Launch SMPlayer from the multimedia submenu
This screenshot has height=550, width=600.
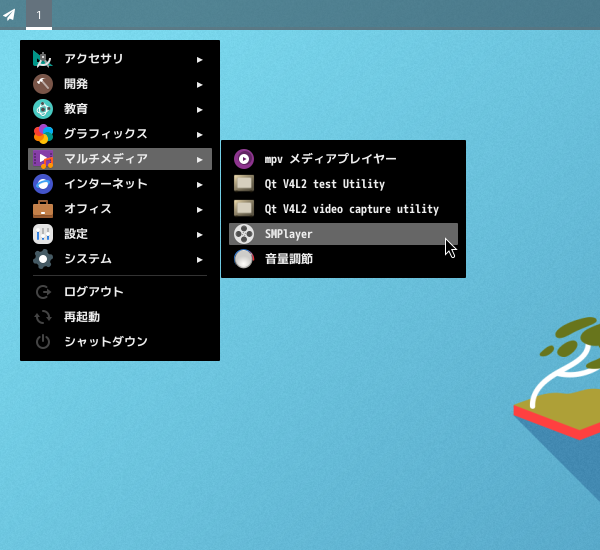coord(288,234)
